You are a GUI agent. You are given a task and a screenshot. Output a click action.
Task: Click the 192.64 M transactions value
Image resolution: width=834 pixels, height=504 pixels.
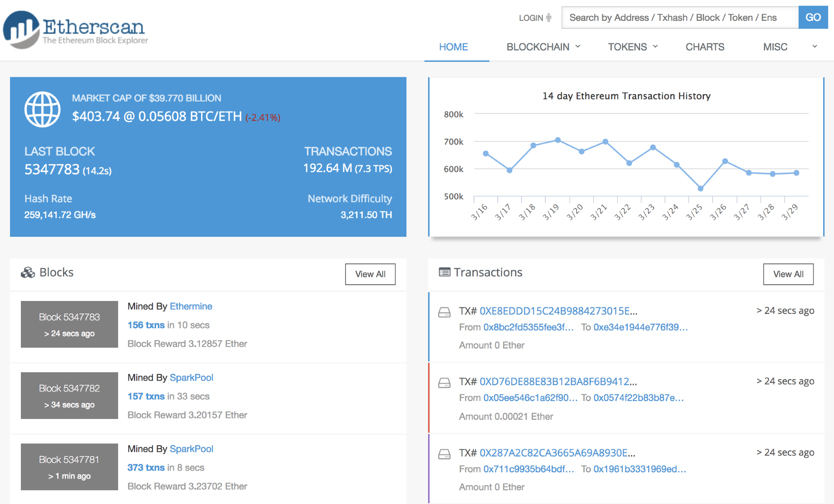(328, 168)
